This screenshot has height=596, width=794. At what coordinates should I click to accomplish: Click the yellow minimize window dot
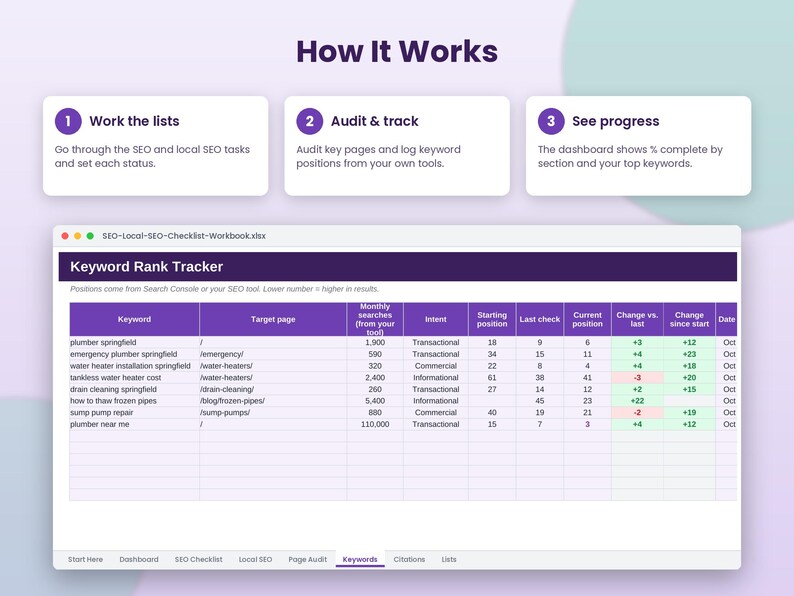[x=77, y=236]
